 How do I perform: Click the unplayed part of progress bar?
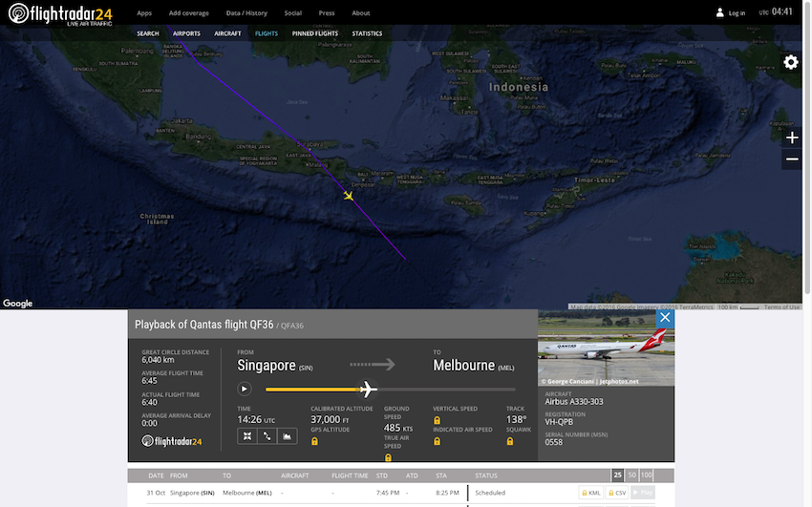click(x=445, y=389)
